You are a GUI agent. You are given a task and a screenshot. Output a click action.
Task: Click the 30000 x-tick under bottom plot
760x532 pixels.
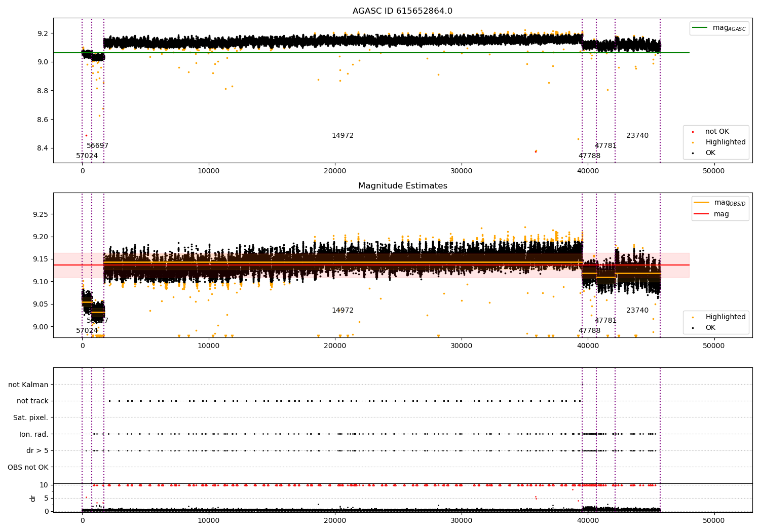(x=461, y=520)
